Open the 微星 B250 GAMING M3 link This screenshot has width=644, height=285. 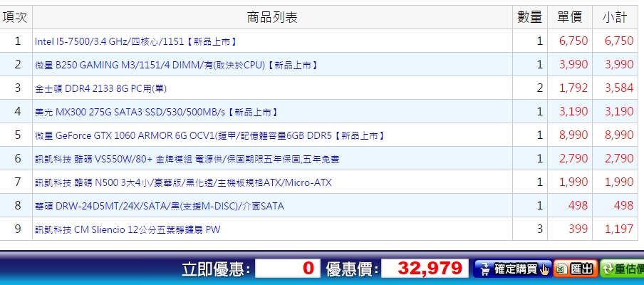[x=176, y=65]
